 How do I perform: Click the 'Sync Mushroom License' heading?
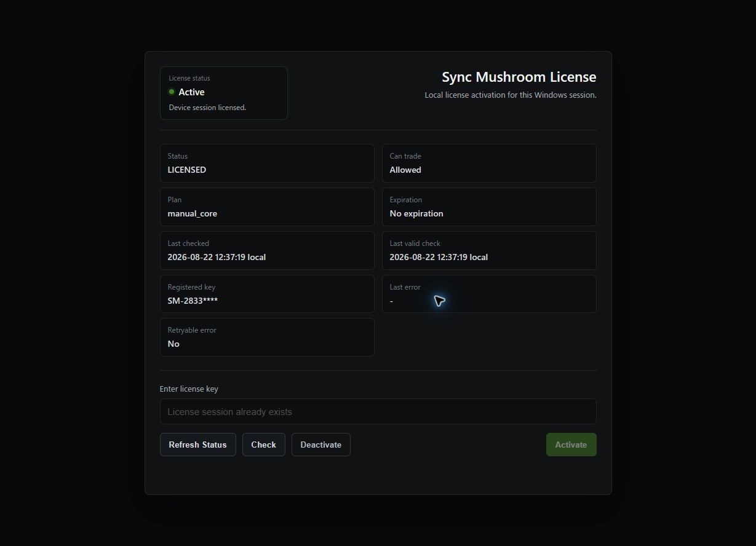coord(519,77)
